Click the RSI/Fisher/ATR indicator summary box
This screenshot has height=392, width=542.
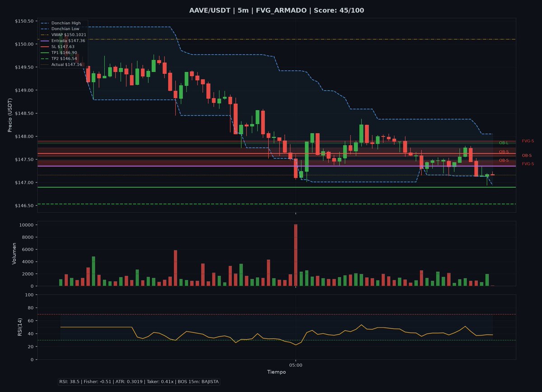pyautogui.click(x=139, y=382)
